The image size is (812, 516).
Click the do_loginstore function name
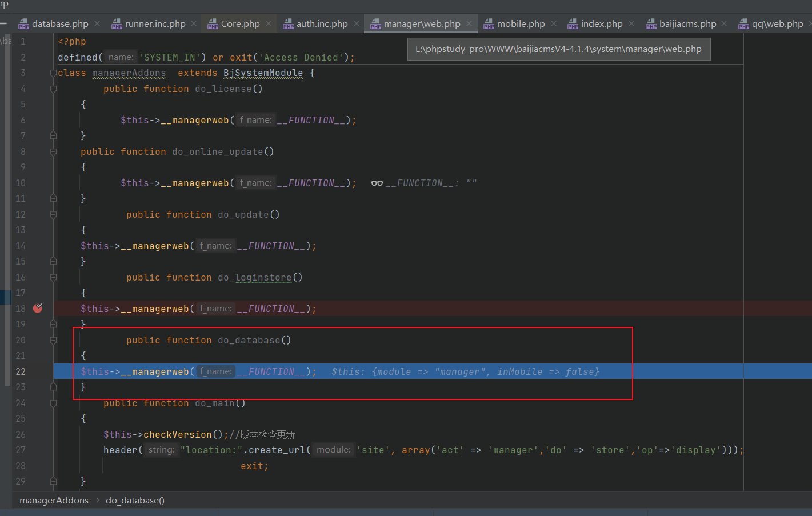(x=255, y=277)
